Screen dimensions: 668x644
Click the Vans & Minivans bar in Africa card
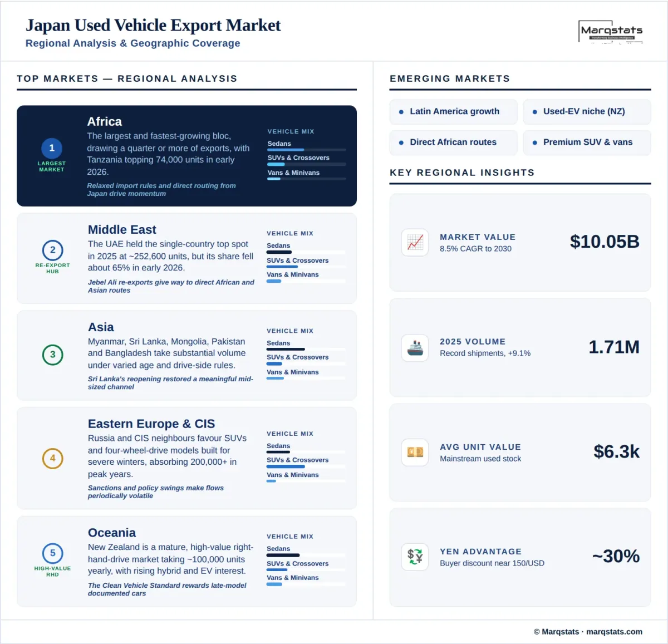307,179
